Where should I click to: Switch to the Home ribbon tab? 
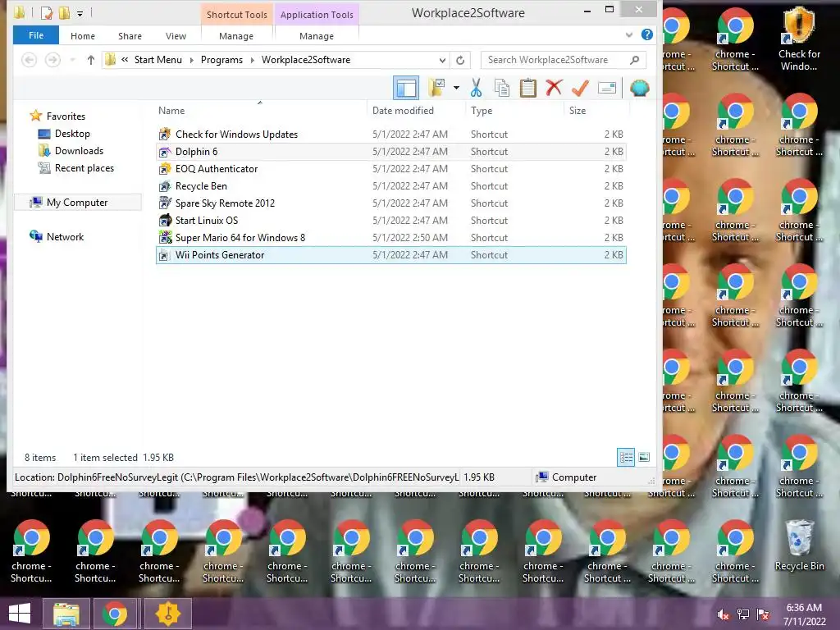click(x=83, y=36)
